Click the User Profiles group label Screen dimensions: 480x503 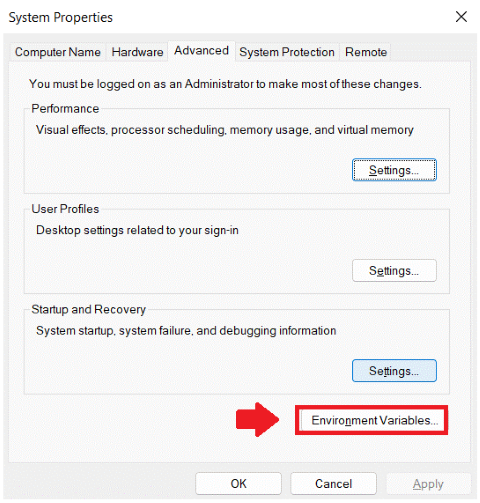click(65, 209)
